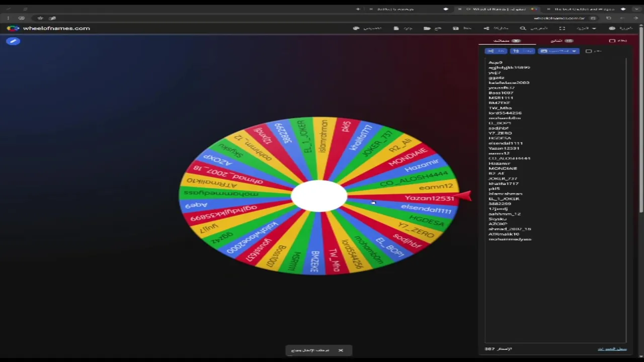Image resolution: width=644 pixels, height=362 pixels.
Task: Click entry 'Yazan12531' in the entries list
Action: coord(504,148)
